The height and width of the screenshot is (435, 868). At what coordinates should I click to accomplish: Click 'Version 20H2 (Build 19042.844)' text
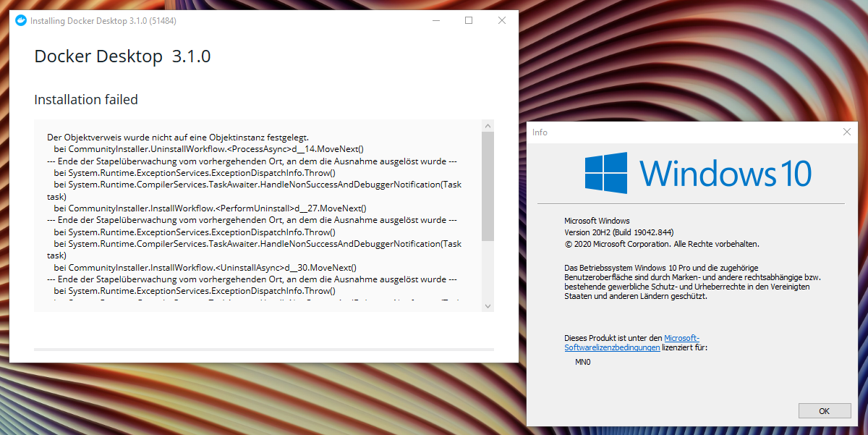coord(619,232)
